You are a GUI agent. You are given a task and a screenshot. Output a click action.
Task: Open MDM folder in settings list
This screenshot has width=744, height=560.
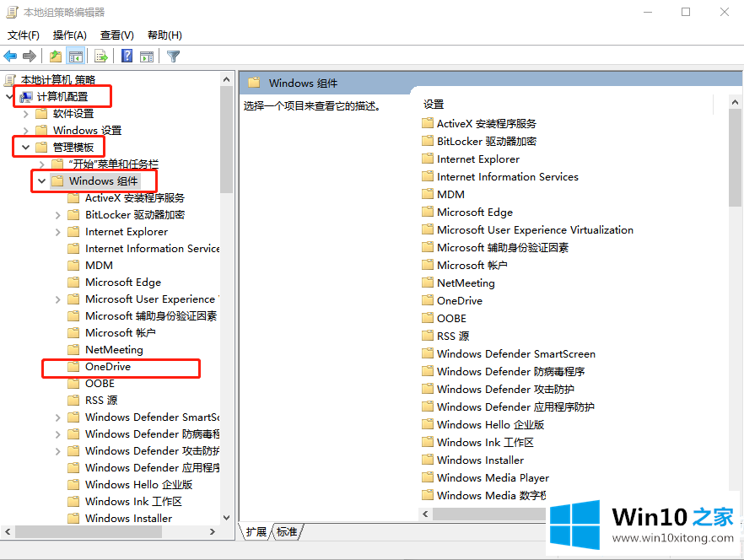point(450,195)
